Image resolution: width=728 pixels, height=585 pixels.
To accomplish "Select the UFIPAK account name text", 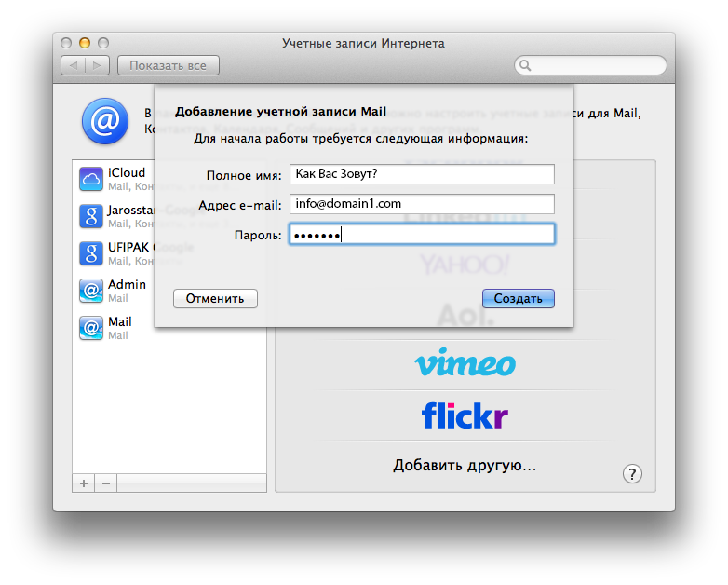I will coord(128,247).
